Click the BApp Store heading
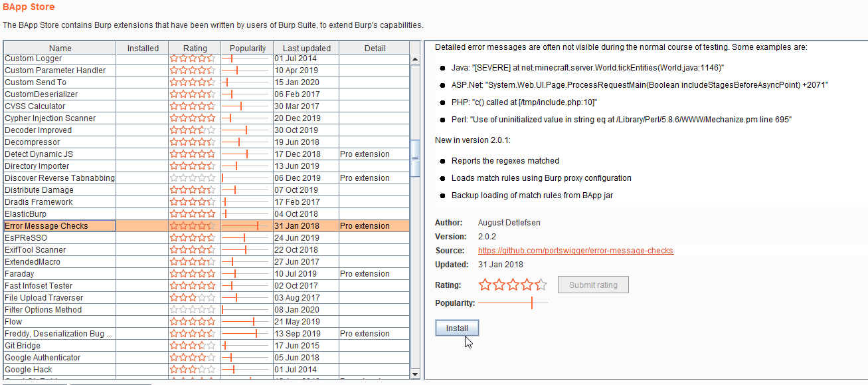 [x=29, y=7]
